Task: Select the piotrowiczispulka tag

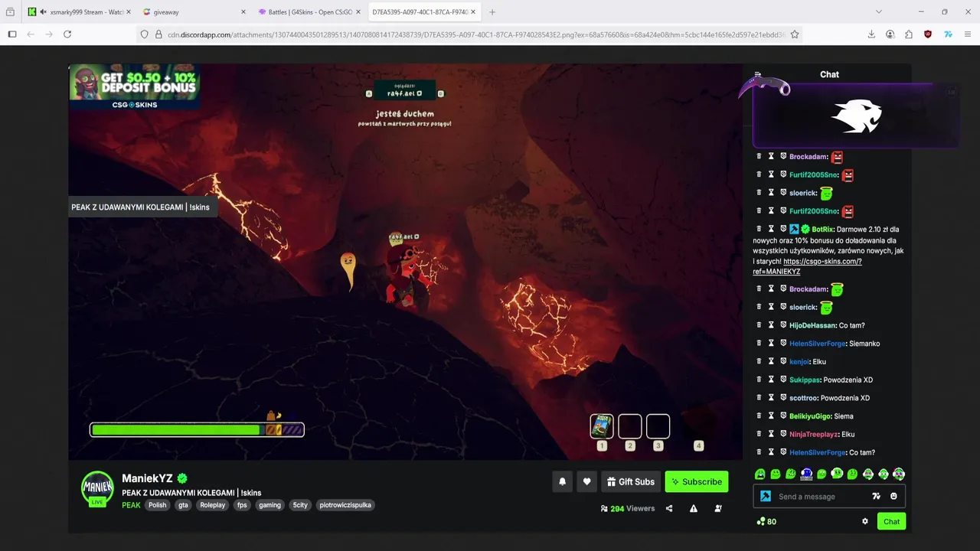Action: tap(345, 505)
